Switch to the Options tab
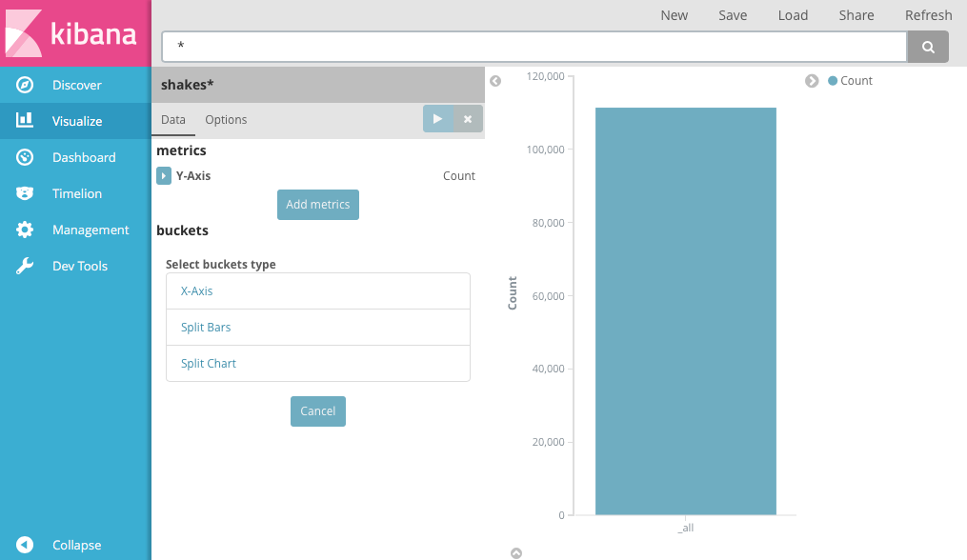This screenshot has width=967, height=560. point(226,120)
